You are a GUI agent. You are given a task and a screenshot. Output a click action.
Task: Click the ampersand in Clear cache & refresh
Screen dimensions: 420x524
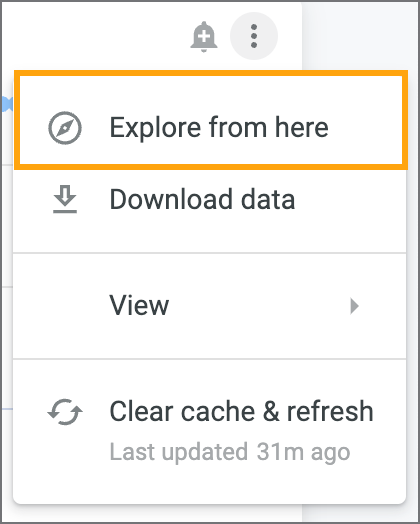(x=271, y=411)
